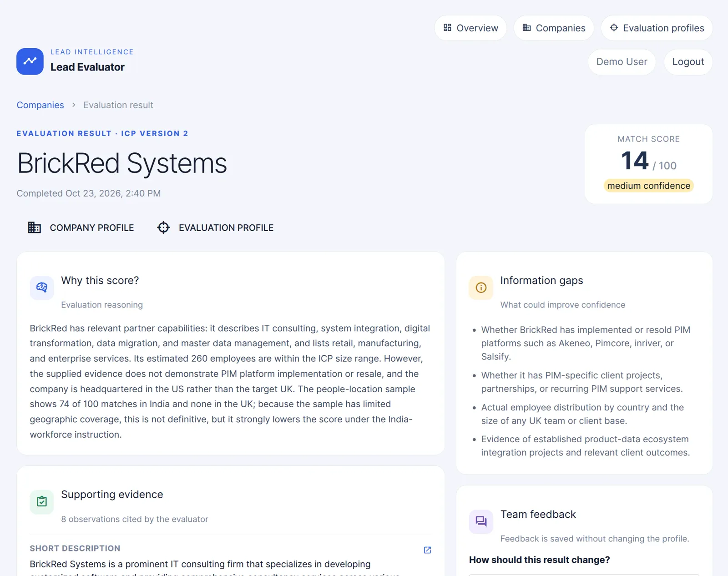Open Evaluation profiles in the nav
Image resolution: width=728 pixels, height=576 pixels.
click(x=657, y=28)
